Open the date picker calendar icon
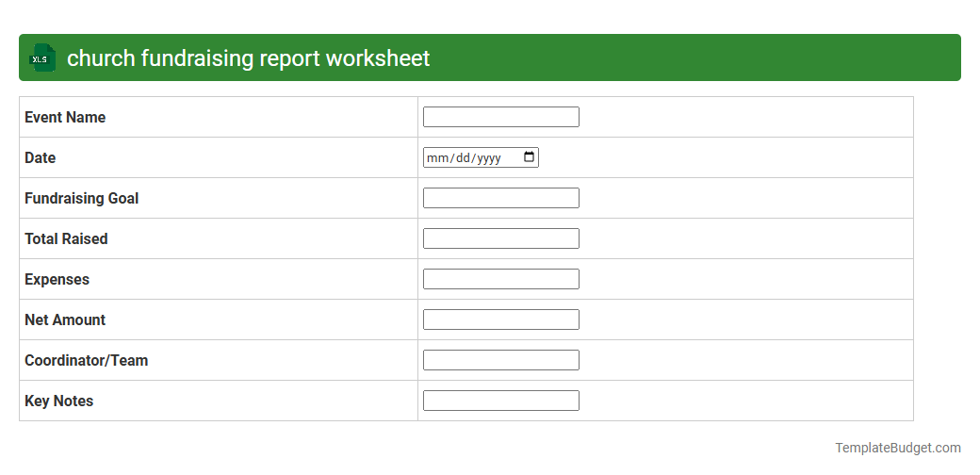The height and width of the screenshot is (475, 980). pos(529,156)
